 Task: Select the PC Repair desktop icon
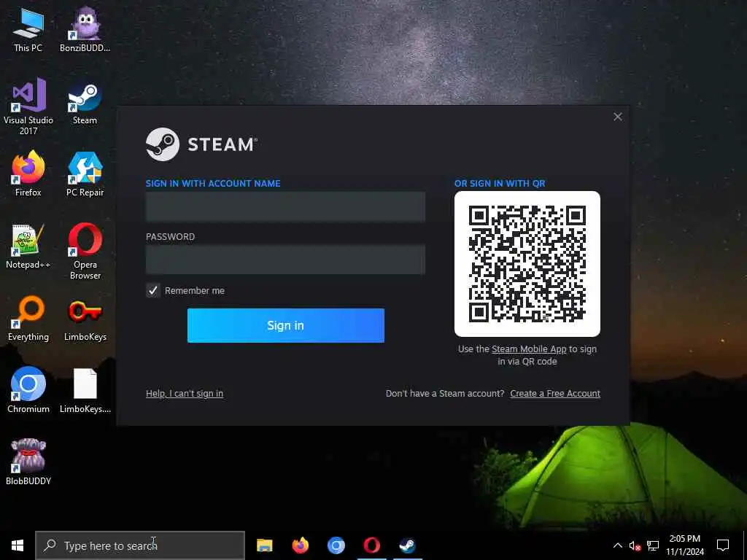click(85, 174)
